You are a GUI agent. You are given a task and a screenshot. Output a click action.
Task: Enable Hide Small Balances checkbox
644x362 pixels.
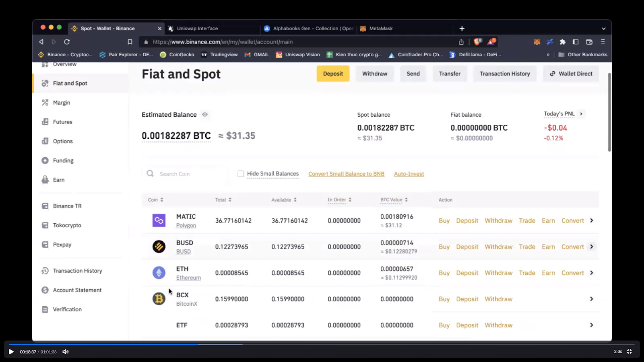coord(241,174)
